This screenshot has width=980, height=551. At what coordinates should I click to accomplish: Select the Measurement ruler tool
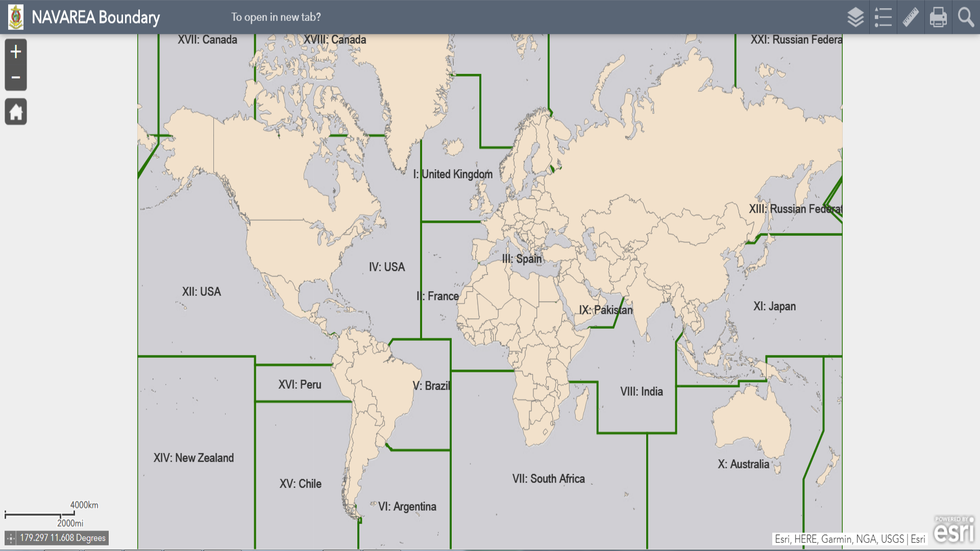click(x=911, y=16)
